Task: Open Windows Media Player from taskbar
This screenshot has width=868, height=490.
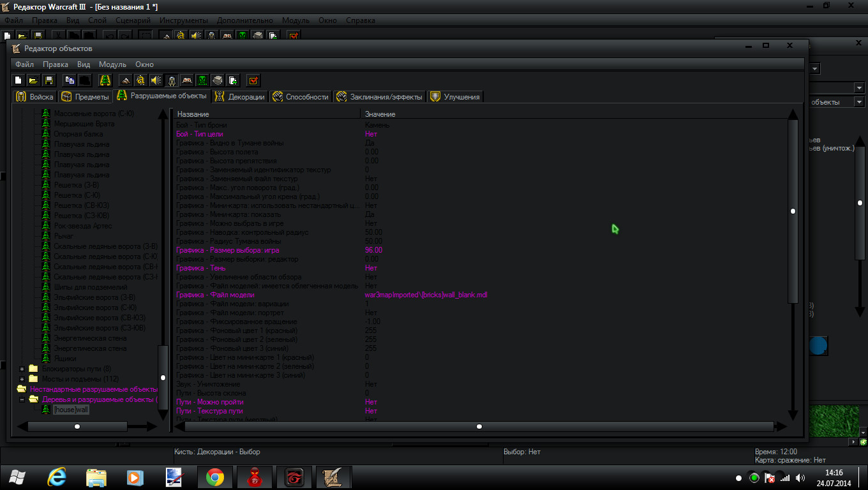Action: pos(135,477)
